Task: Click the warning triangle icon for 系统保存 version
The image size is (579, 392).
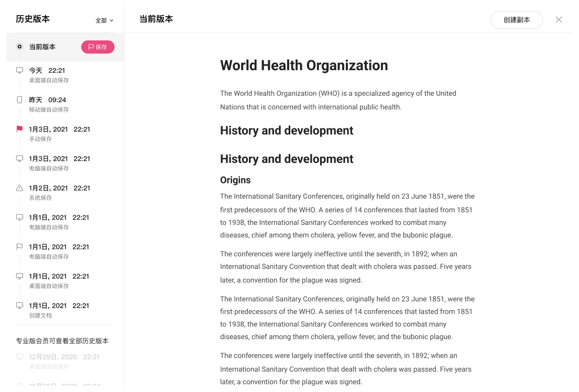Action: click(19, 188)
